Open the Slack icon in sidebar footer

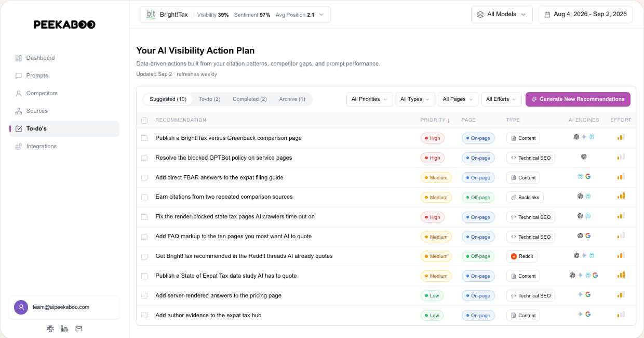(x=50, y=328)
